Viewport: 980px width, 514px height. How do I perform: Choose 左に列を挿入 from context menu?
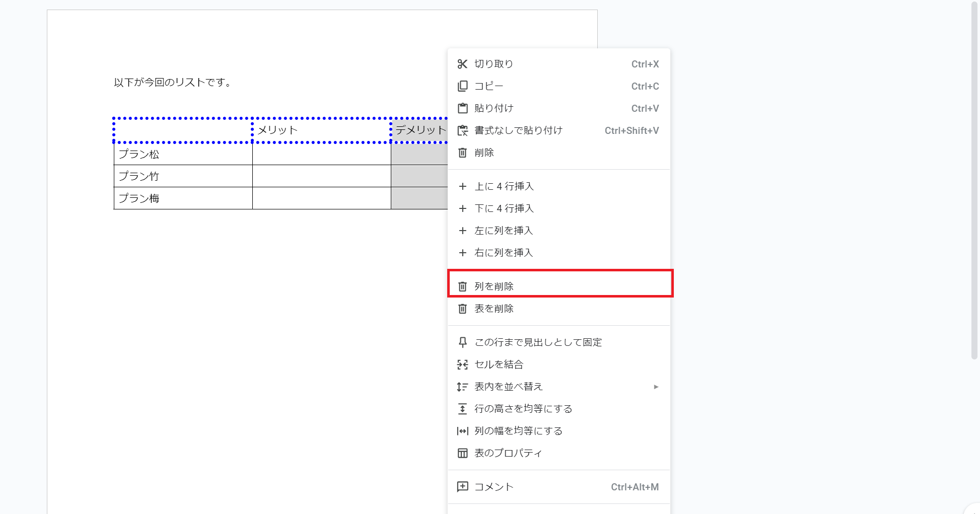point(504,231)
